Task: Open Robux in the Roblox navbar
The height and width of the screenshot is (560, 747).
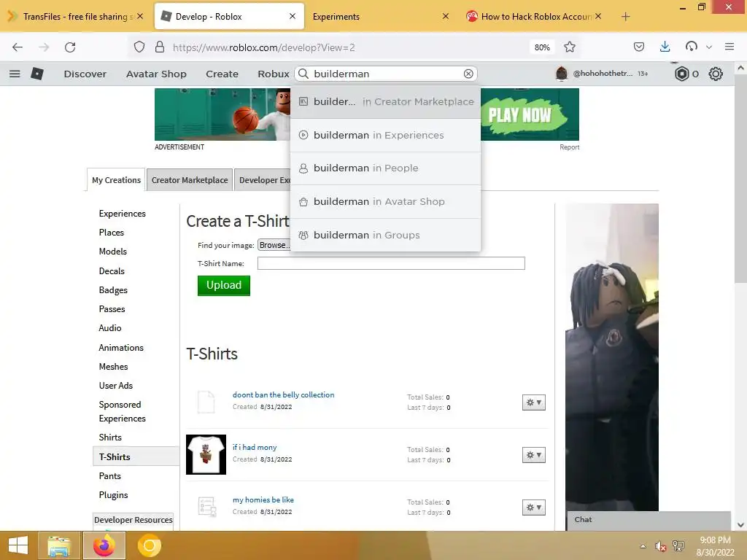Action: pos(274,74)
